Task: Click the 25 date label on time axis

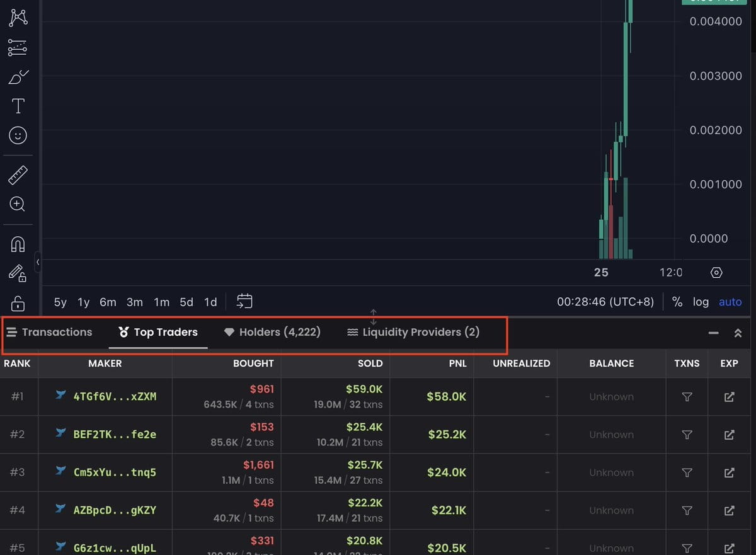Action: click(x=602, y=272)
